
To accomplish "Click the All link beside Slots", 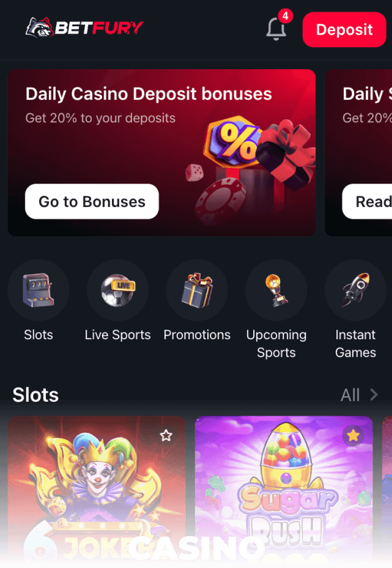I will tap(350, 395).
